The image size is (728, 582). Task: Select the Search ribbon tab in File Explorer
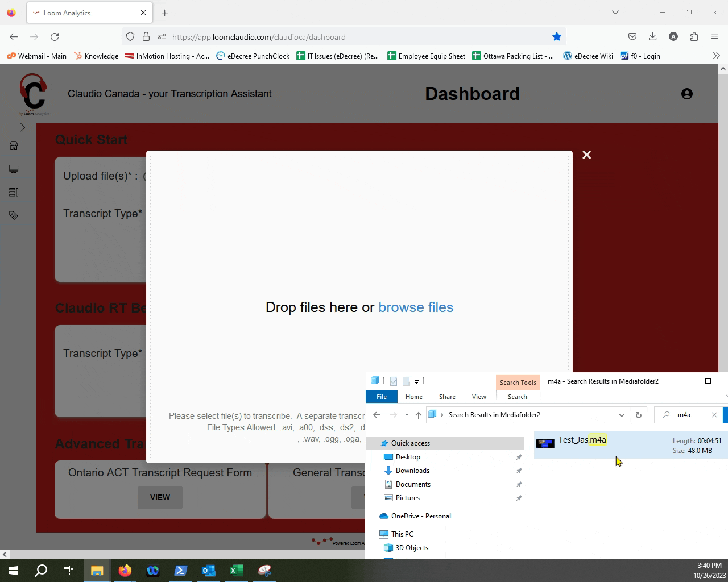click(x=518, y=397)
